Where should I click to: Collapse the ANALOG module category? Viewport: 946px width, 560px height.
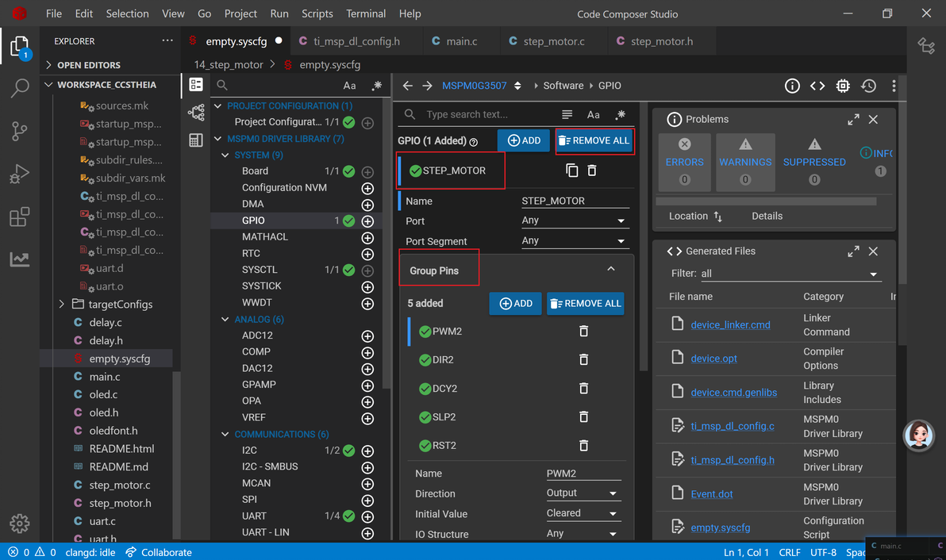point(225,320)
